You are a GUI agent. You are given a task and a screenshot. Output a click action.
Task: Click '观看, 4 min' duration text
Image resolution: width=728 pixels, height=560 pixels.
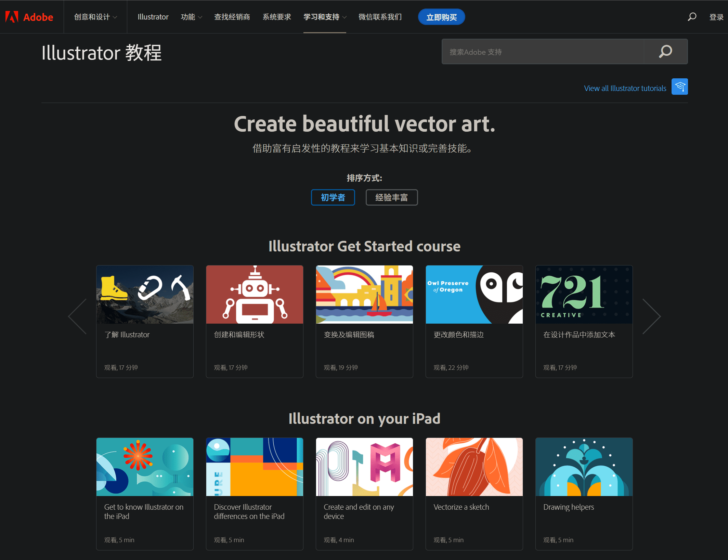point(339,540)
